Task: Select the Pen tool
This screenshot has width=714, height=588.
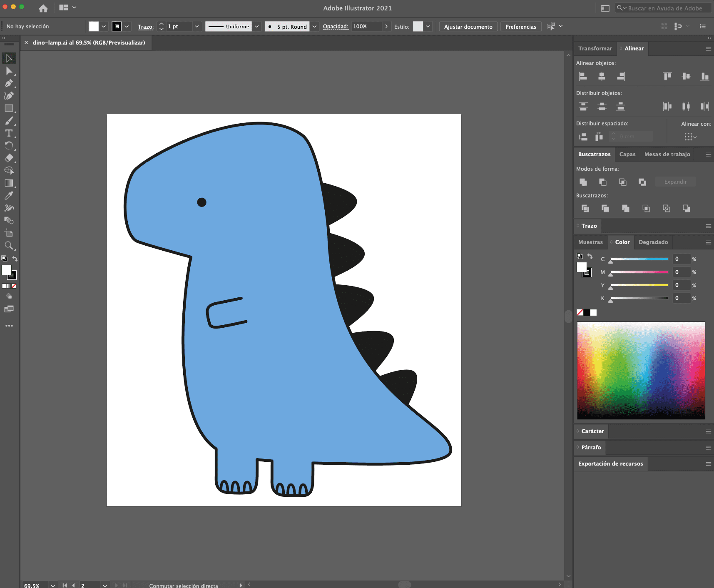Action: pos(9,83)
